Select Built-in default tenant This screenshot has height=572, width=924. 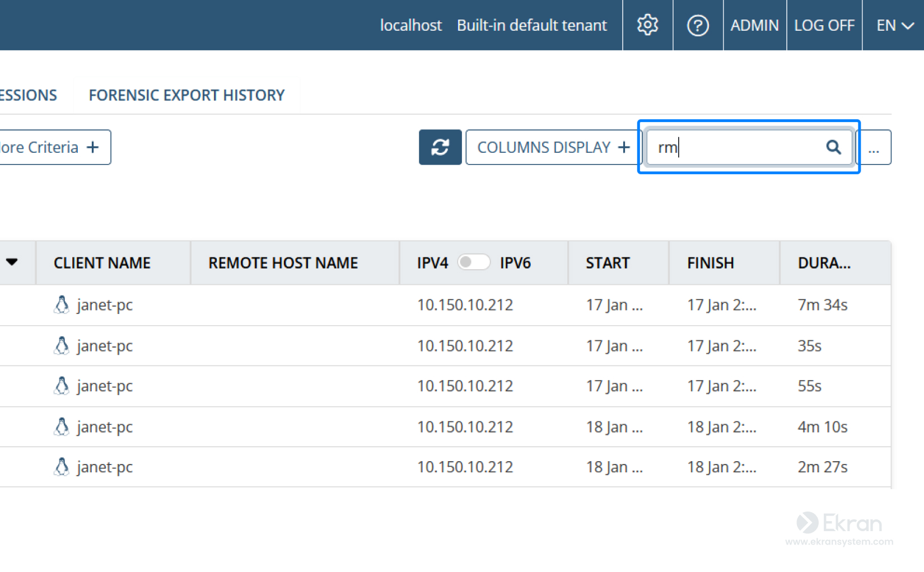tap(531, 25)
